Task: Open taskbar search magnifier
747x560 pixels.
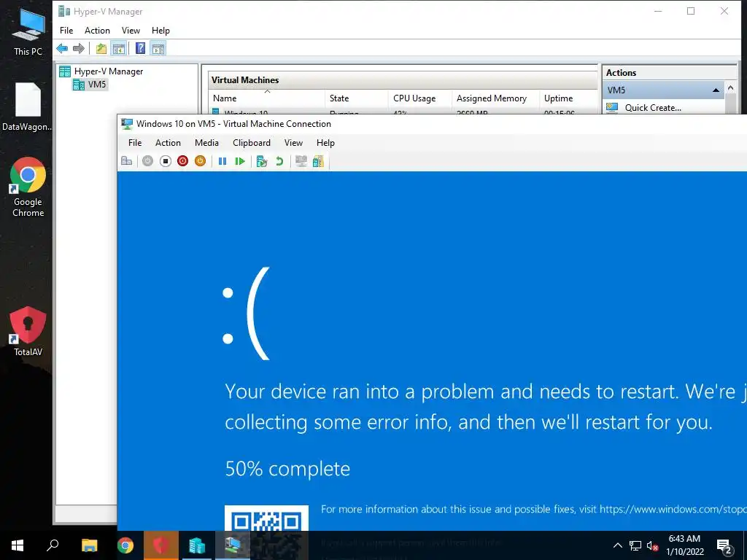Action: pos(53,545)
